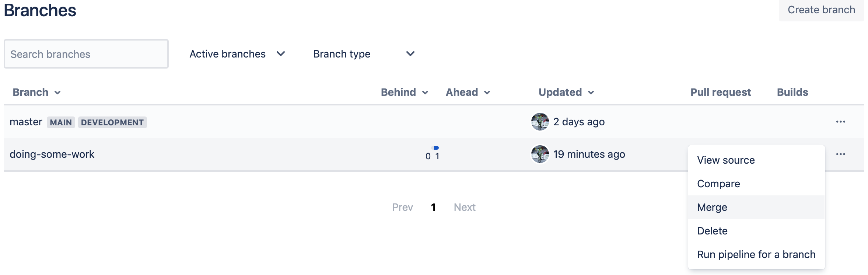Sort by Behind column chevron
The image size is (868, 275).
pos(425,93)
